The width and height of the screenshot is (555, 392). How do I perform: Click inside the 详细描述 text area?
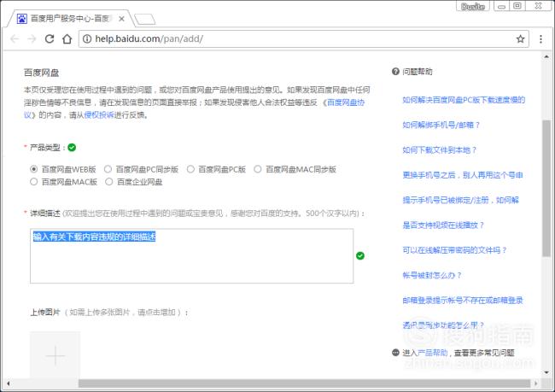[x=191, y=255]
